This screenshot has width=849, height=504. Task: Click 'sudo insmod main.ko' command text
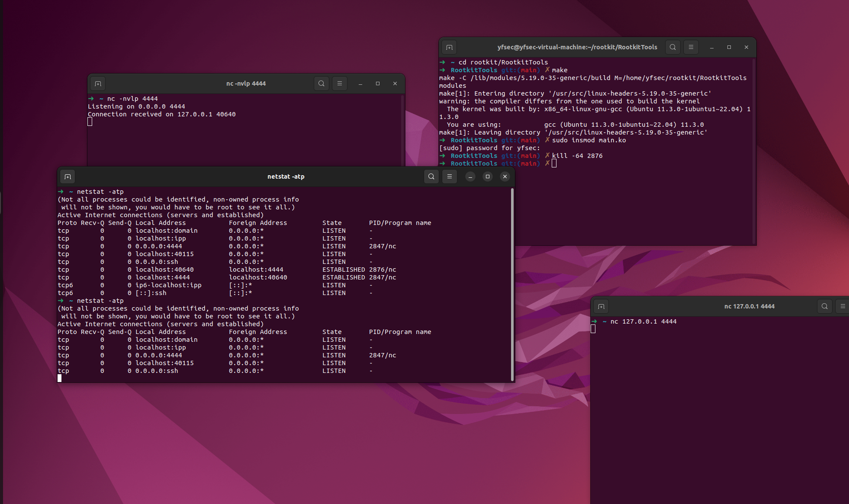click(x=589, y=140)
